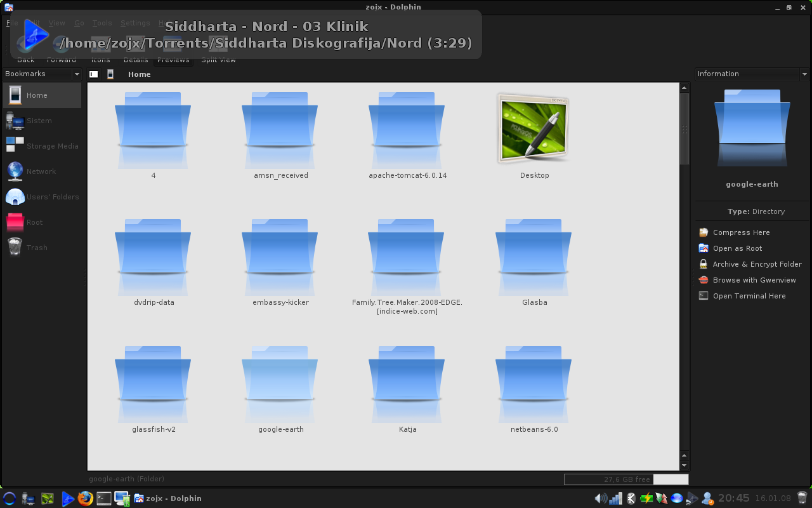Open the Go menu
The height and width of the screenshot is (508, 812).
(x=79, y=23)
